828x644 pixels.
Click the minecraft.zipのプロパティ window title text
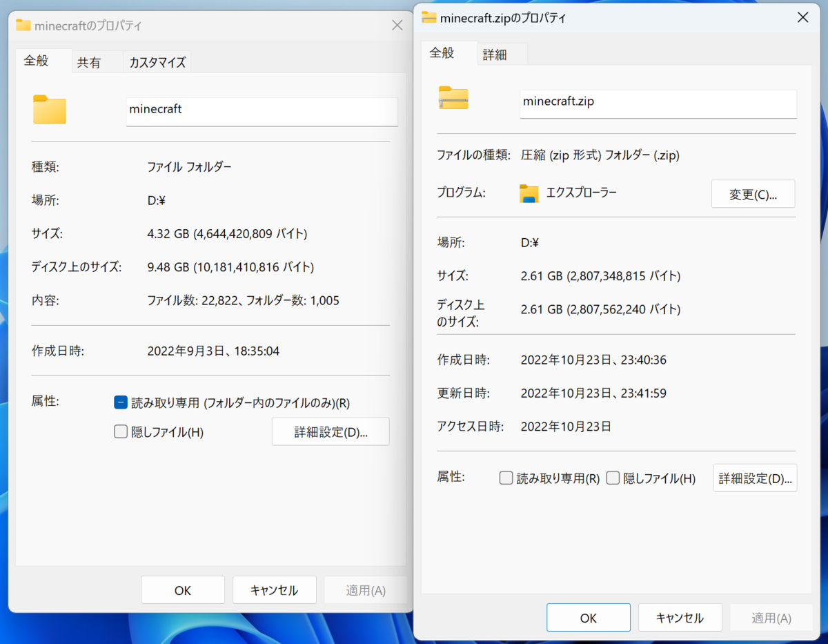point(503,17)
